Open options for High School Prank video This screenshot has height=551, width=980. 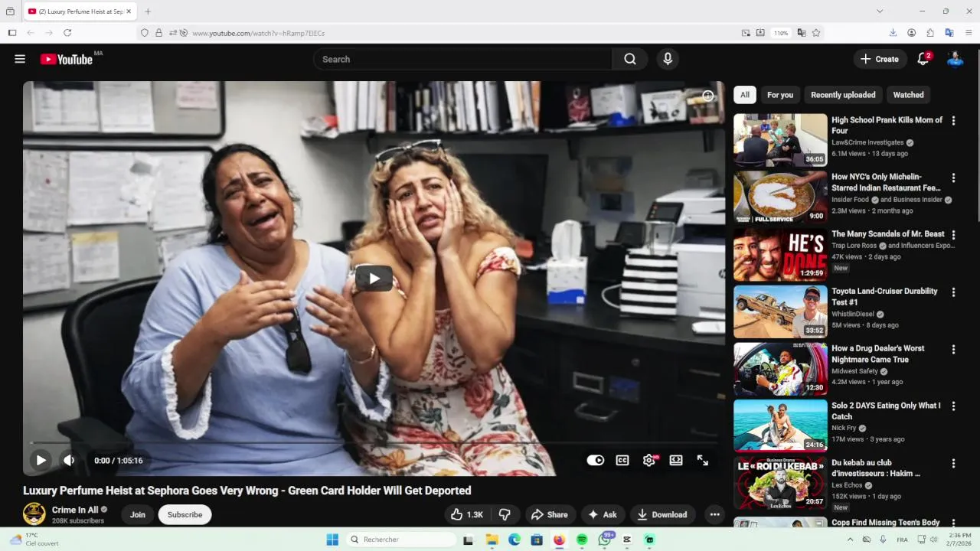(x=953, y=120)
